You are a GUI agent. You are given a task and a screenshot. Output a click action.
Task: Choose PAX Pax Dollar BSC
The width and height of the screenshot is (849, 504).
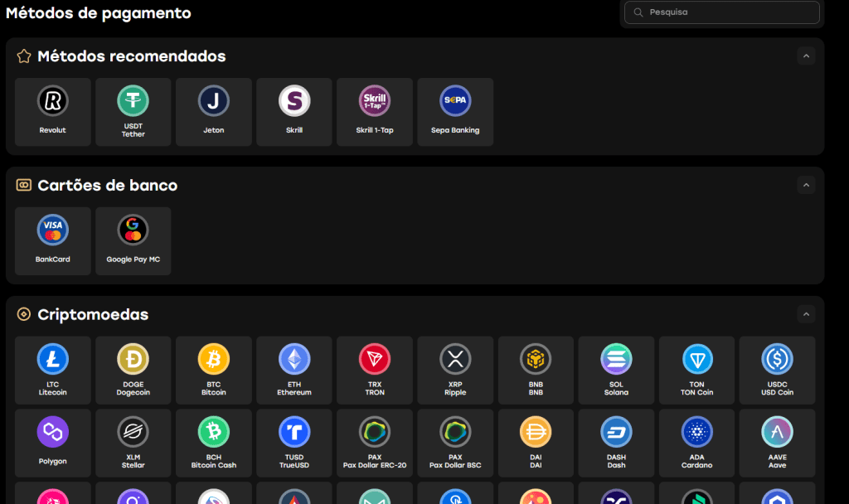click(455, 443)
